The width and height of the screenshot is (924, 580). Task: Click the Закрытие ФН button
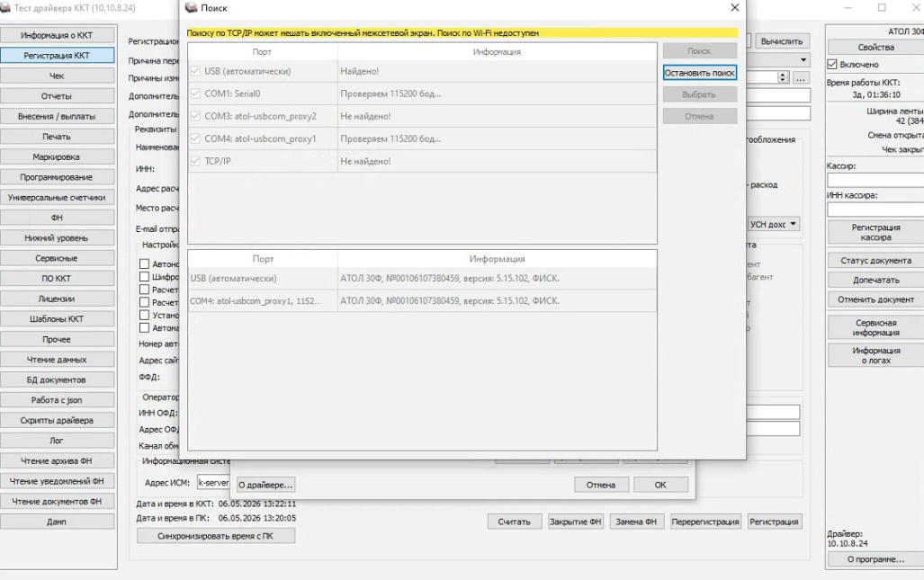tap(576, 522)
